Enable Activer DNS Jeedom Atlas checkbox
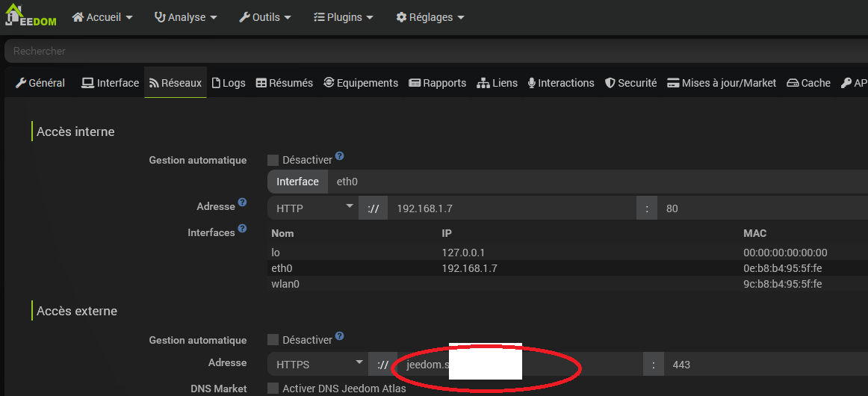Image resolution: width=868 pixels, height=396 pixels. (273, 389)
